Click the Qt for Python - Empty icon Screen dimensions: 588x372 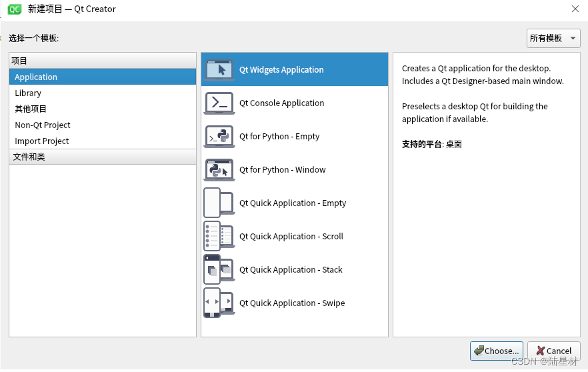[x=219, y=137]
